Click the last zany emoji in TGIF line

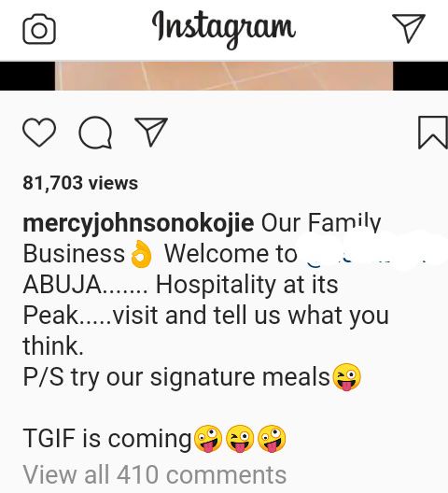click(x=272, y=439)
